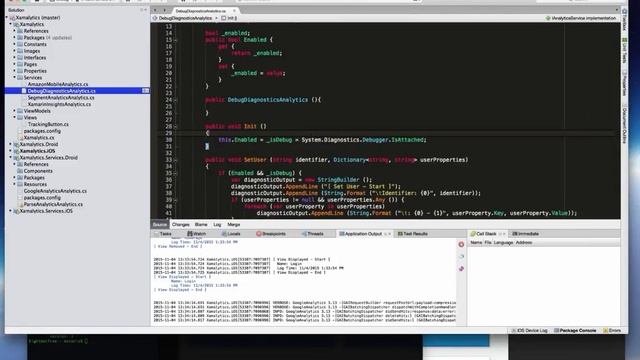640x360 pixels.
Task: Click the Xamalytics solution icon
Action: 12,18
